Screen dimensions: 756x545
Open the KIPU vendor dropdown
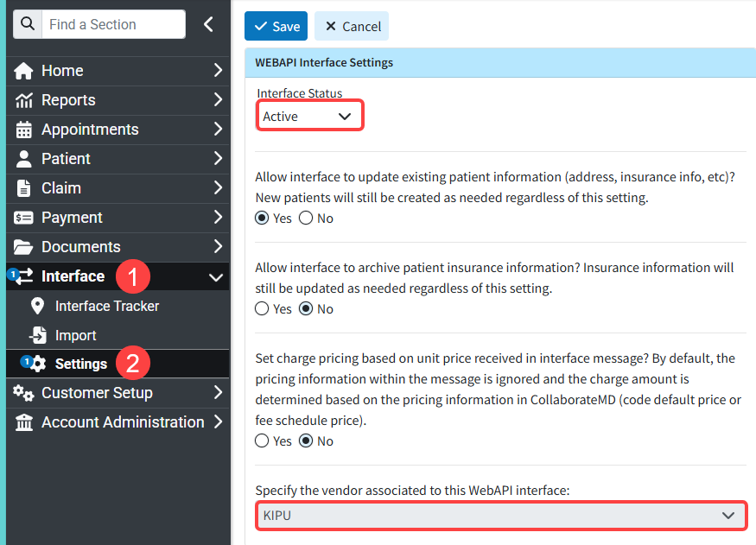[501, 516]
